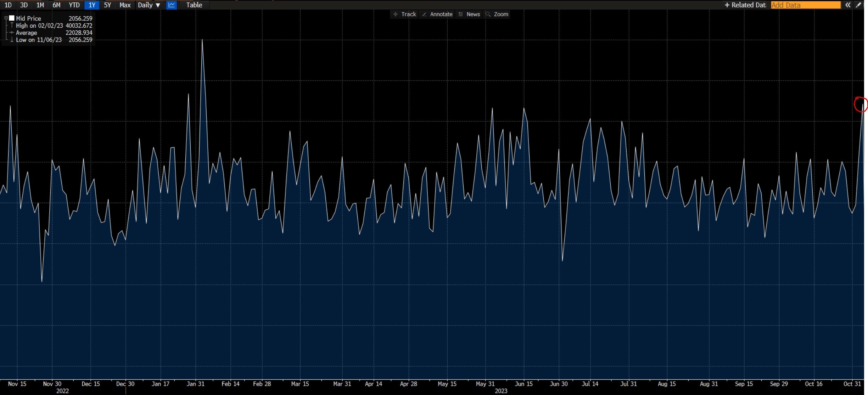Switch to the 3D time range
This screenshot has width=868, height=395.
[24, 5]
